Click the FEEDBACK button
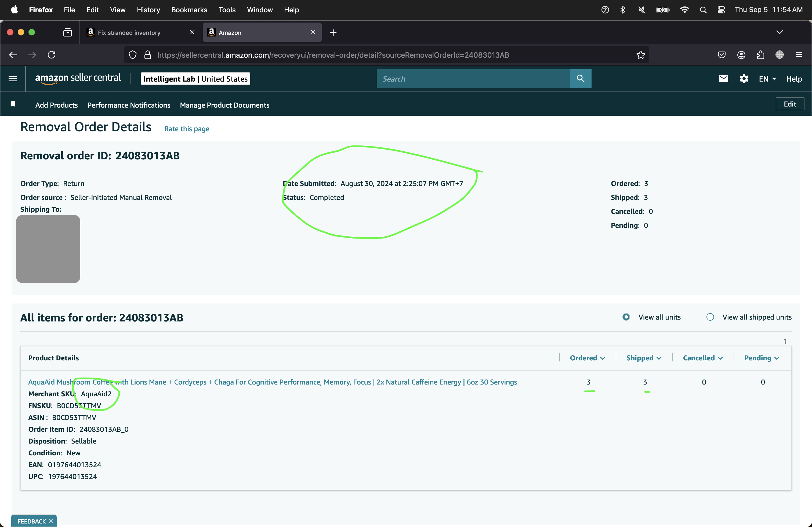Viewport: 812px width, 527px height. click(31, 521)
